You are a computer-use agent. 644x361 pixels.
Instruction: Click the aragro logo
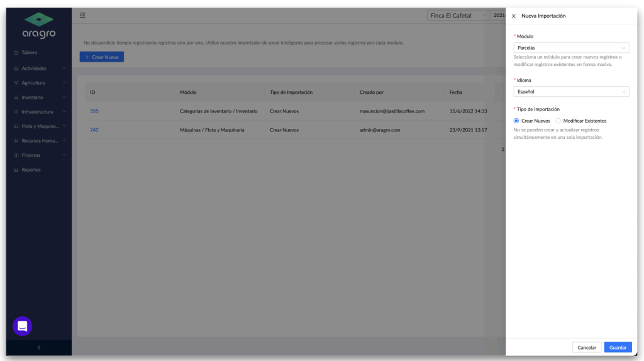[39, 25]
